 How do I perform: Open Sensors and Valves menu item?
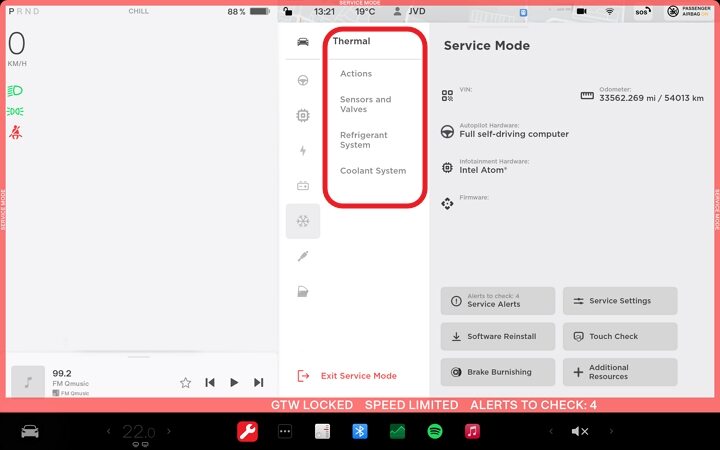pyautogui.click(x=366, y=105)
